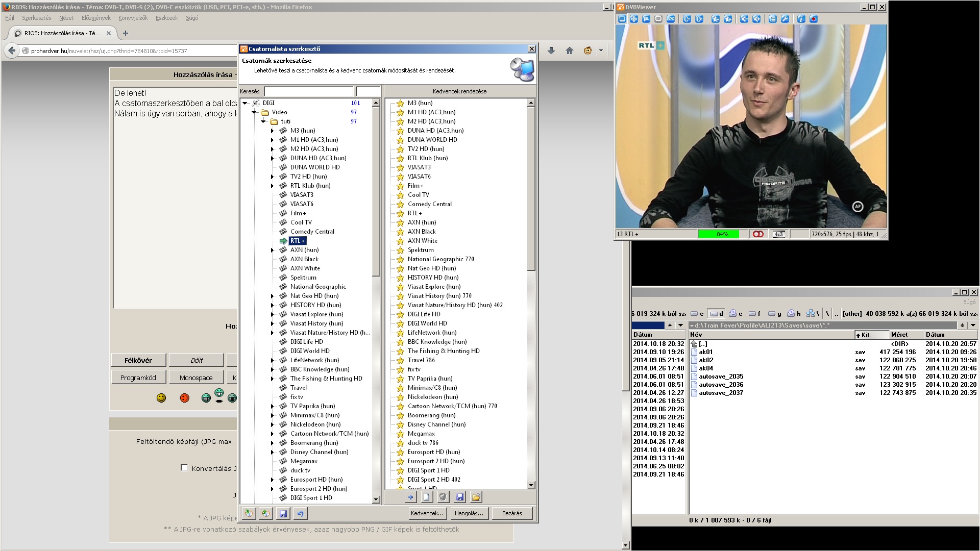Select drive f in file manager
Image resolution: width=980 pixels, height=551 pixels.
(x=755, y=314)
